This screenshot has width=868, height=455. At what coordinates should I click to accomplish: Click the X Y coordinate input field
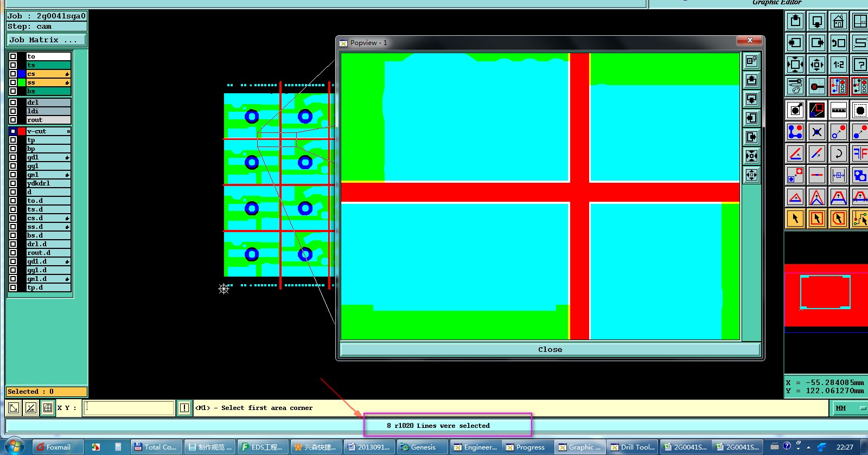point(129,408)
